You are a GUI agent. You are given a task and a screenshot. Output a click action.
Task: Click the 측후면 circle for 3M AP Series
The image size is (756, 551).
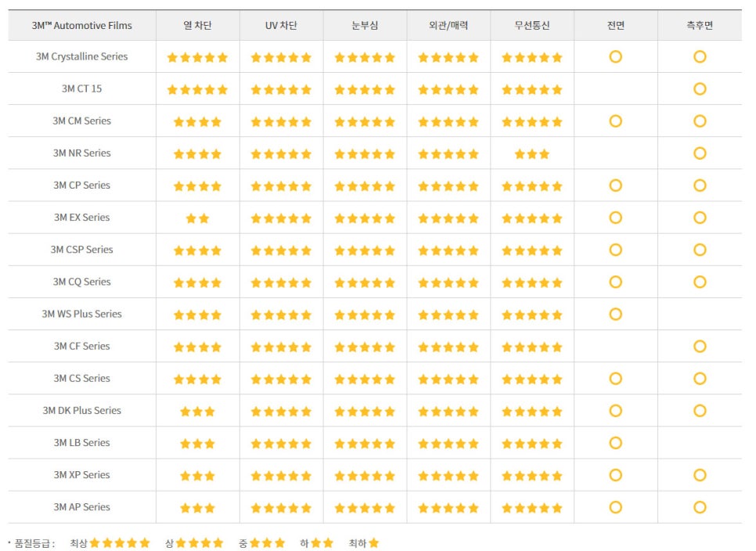pyautogui.click(x=700, y=507)
